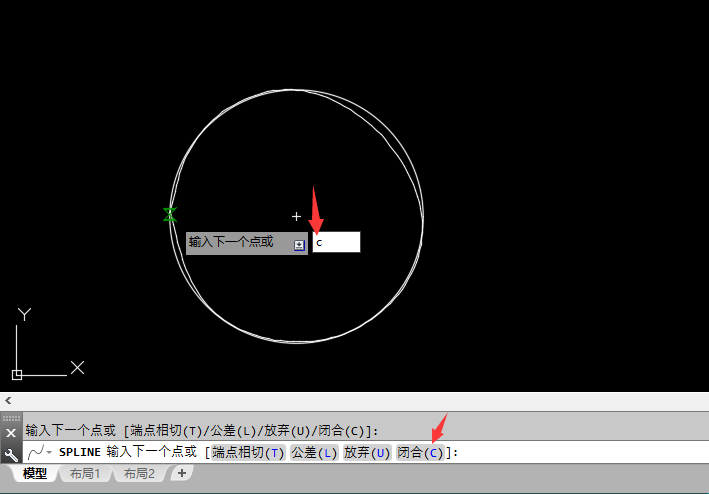Click the dynamic input text field

(x=336, y=242)
